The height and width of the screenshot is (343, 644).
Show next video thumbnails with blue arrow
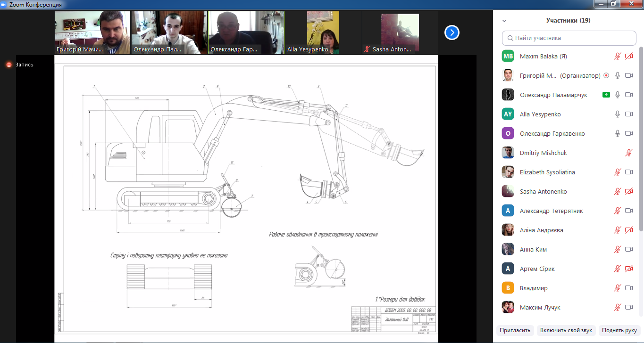pyautogui.click(x=452, y=33)
